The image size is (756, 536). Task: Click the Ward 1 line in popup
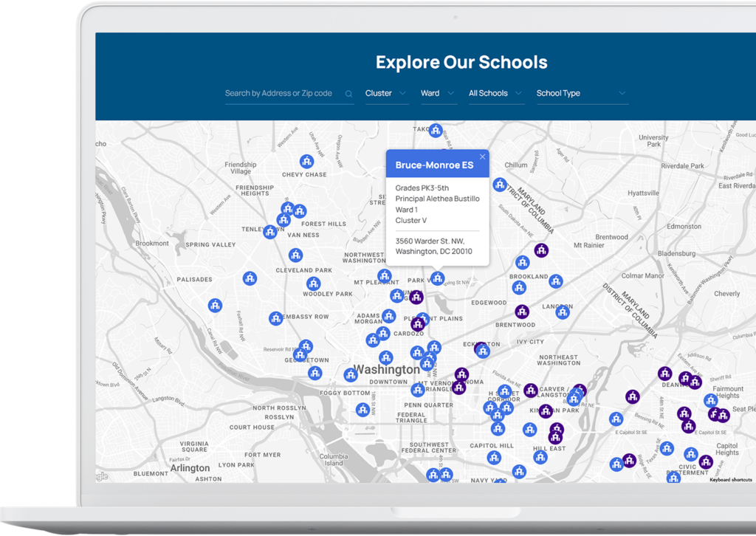tap(407, 210)
